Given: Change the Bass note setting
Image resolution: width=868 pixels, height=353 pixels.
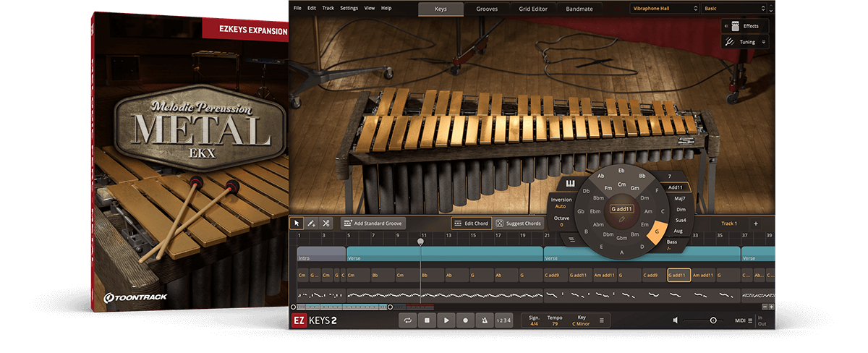Looking at the screenshot, I should tap(672, 244).
